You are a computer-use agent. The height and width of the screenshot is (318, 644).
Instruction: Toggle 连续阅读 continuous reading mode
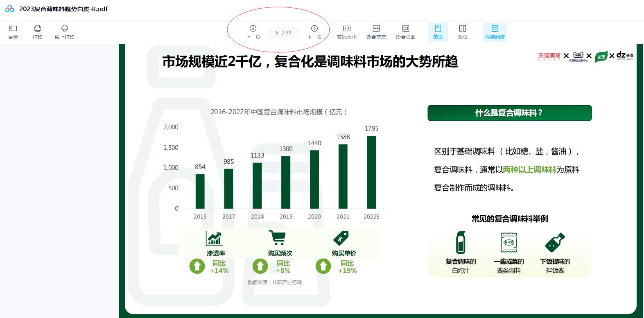tap(495, 32)
